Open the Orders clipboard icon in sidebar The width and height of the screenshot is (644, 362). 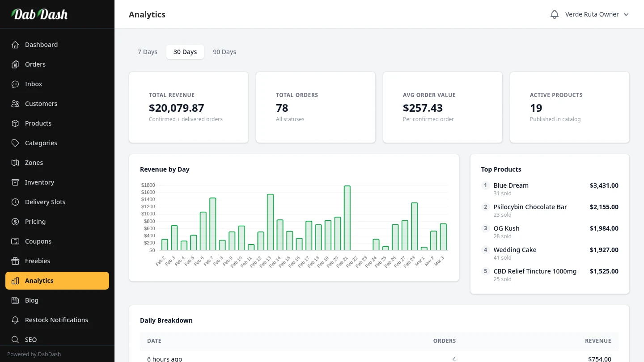tap(15, 64)
